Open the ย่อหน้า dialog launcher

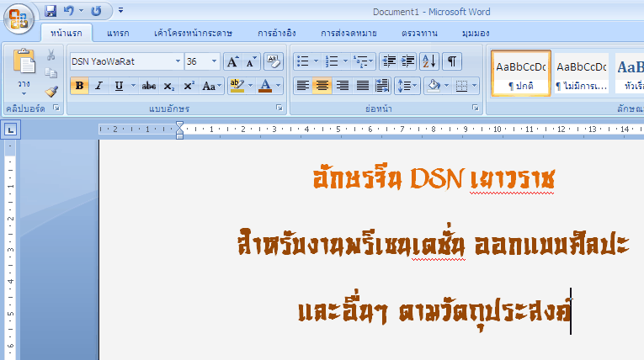pyautogui.click(x=475, y=108)
